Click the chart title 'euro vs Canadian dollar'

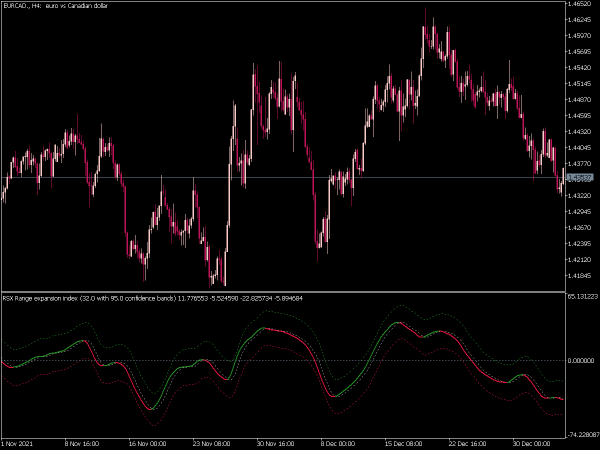click(x=77, y=6)
